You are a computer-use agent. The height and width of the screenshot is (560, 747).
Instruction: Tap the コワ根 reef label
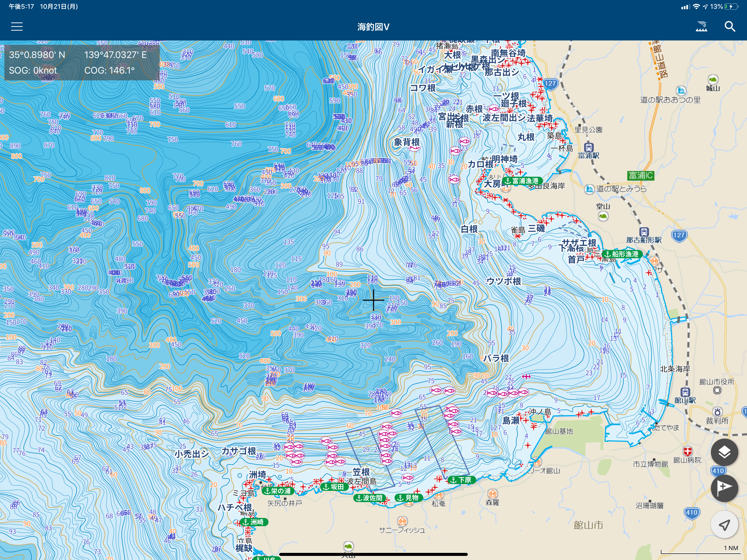point(423,88)
